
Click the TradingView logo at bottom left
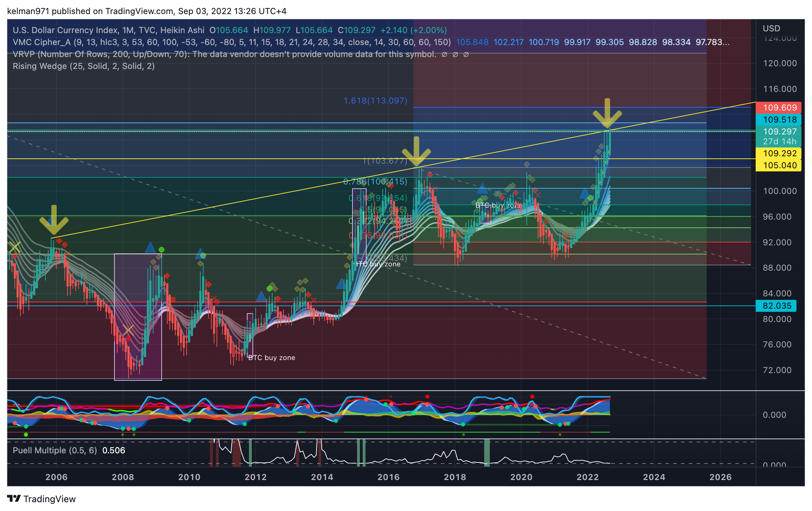coord(41,499)
